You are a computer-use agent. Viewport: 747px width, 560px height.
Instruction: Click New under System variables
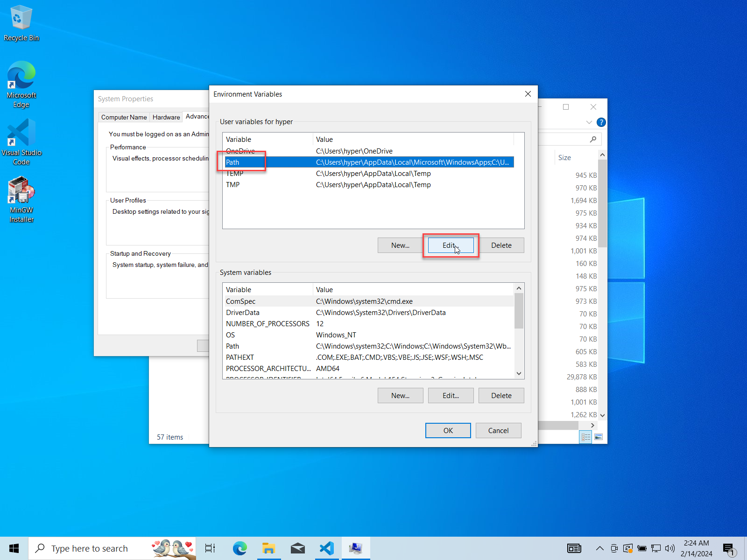coord(400,396)
